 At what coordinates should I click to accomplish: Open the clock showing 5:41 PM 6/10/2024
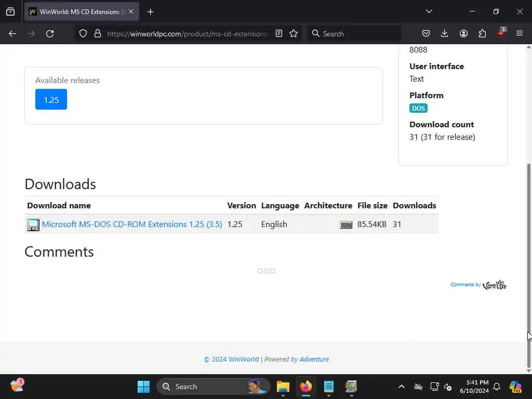pyautogui.click(x=474, y=387)
